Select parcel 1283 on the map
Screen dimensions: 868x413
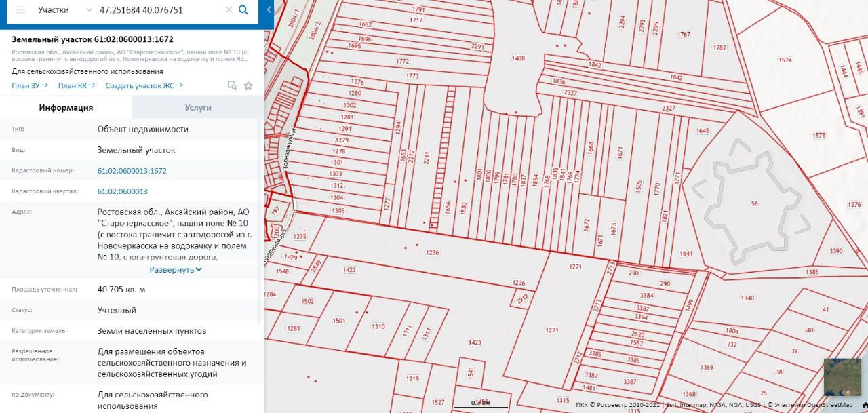[x=294, y=328]
